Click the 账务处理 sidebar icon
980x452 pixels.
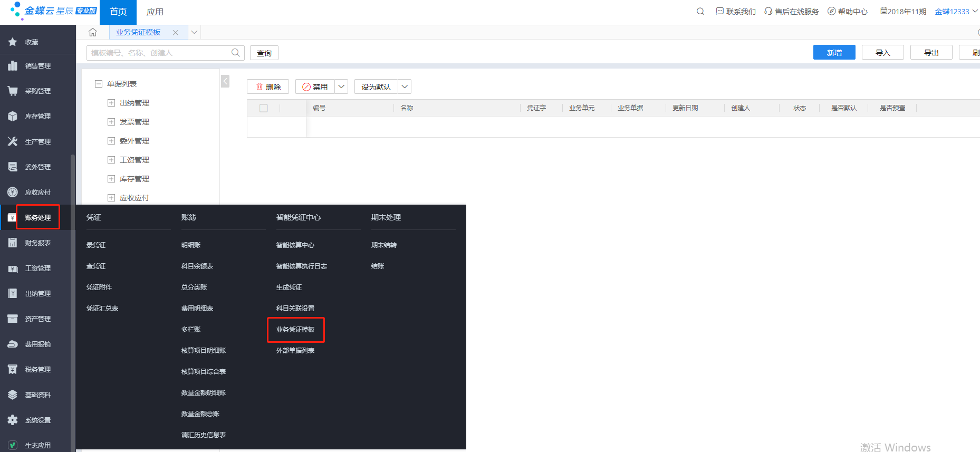[12, 217]
